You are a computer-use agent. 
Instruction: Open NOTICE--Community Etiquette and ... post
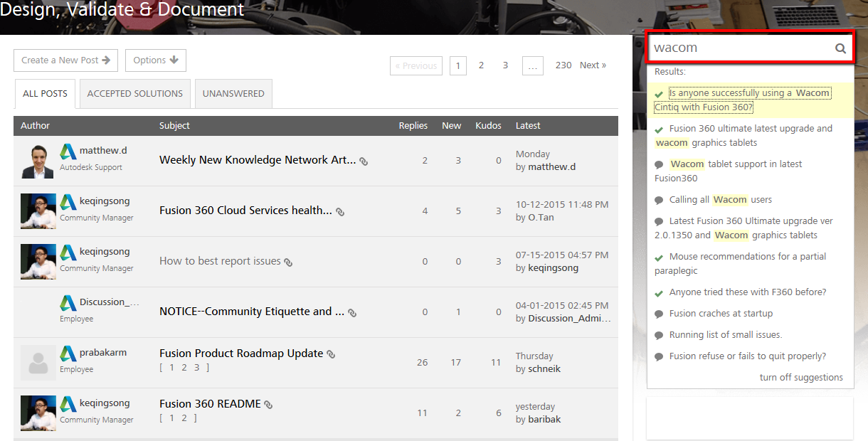(x=252, y=312)
